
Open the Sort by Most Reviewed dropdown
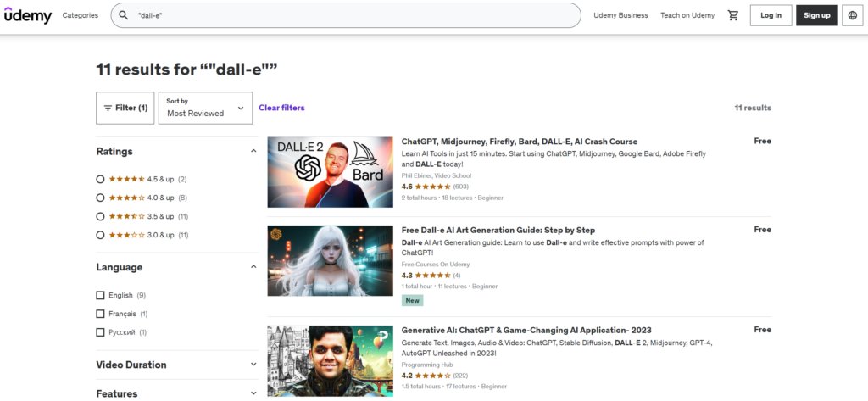tap(205, 108)
